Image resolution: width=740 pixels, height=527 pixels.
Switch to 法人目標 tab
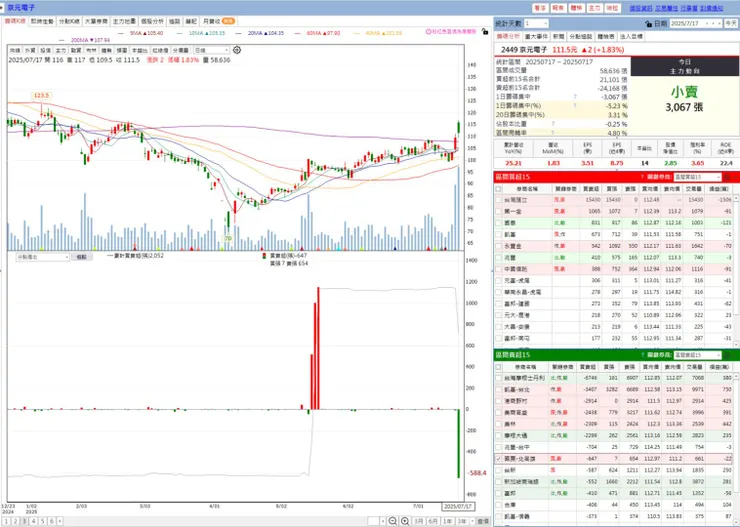(631, 36)
